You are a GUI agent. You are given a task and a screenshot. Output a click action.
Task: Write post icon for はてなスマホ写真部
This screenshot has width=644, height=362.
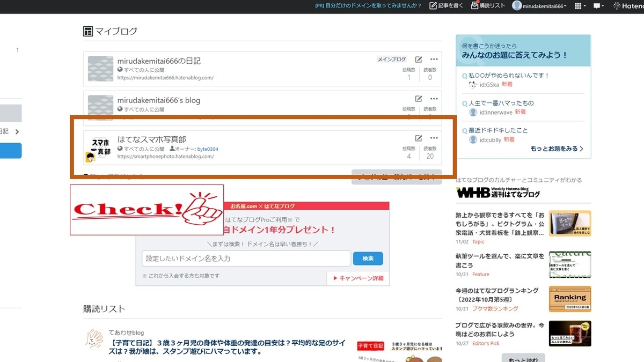pyautogui.click(x=419, y=138)
